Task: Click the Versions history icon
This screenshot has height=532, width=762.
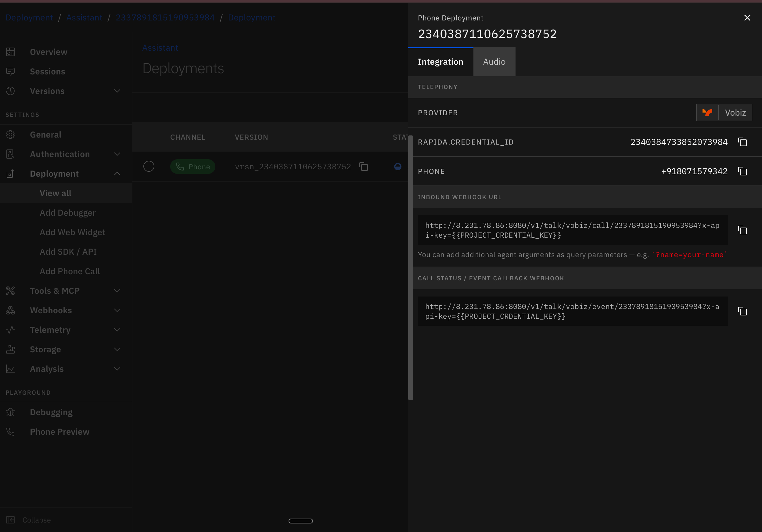Action: coord(10,91)
